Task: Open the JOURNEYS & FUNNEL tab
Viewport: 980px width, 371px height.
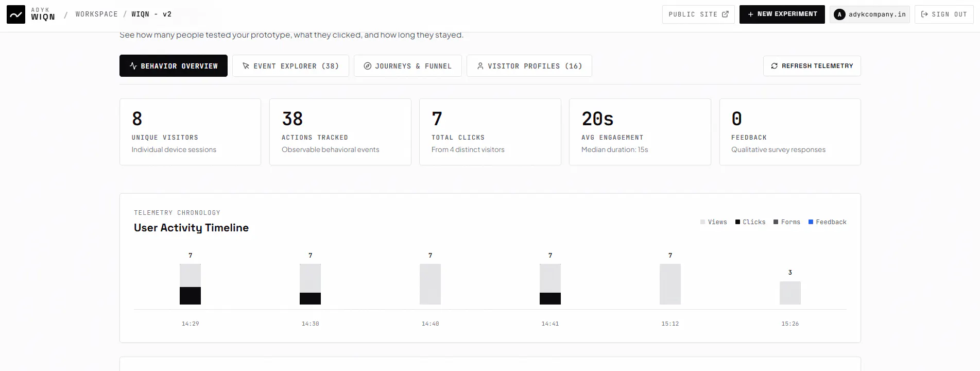Action: tap(408, 66)
